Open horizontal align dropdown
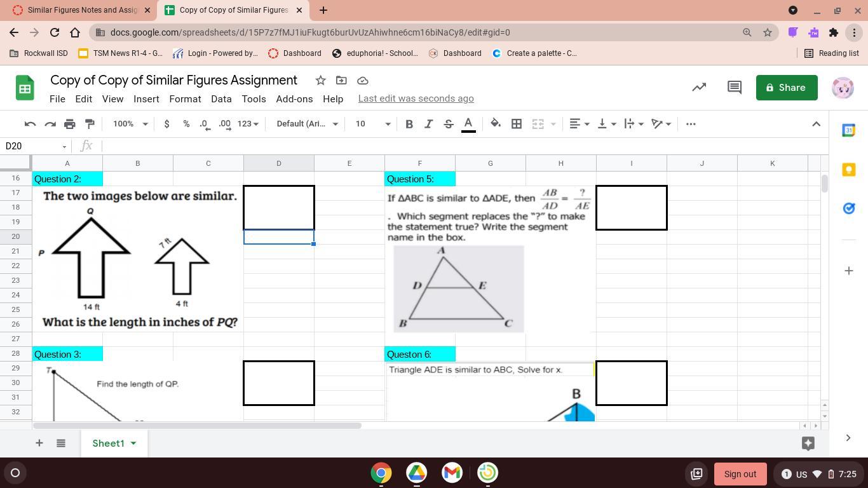This screenshot has width=868, height=488. click(579, 124)
